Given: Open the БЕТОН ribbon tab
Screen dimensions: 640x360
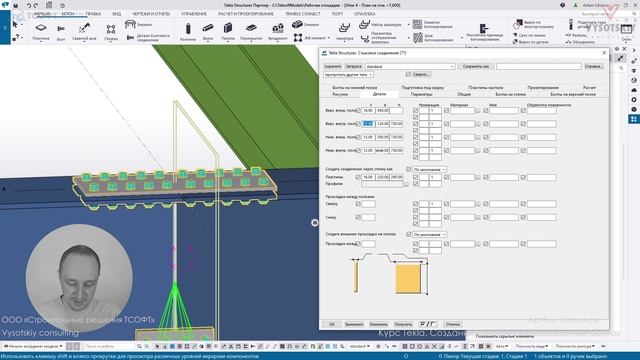Looking at the screenshot, I should [x=68, y=13].
